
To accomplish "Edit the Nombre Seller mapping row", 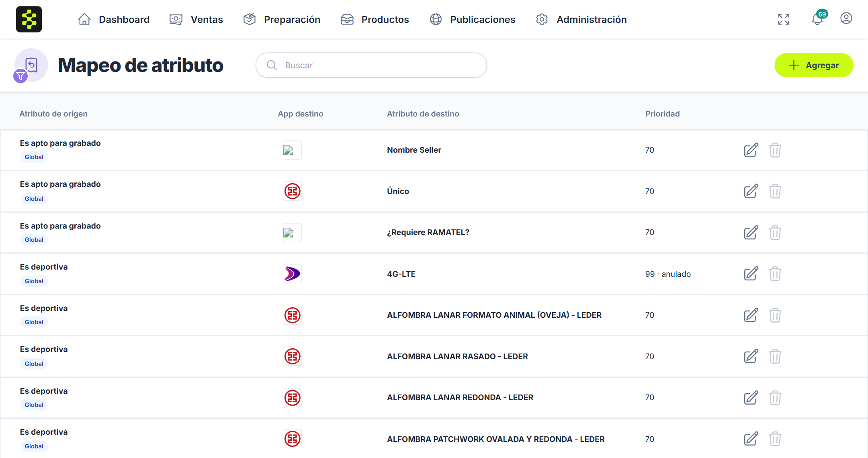I will [x=751, y=150].
